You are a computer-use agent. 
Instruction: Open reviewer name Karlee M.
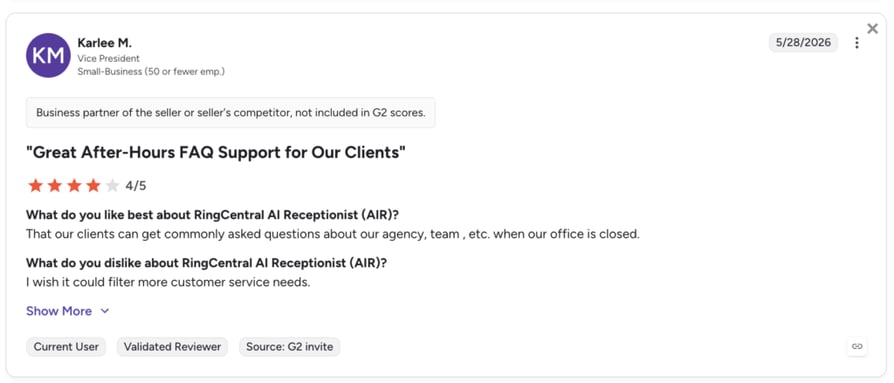(x=104, y=43)
